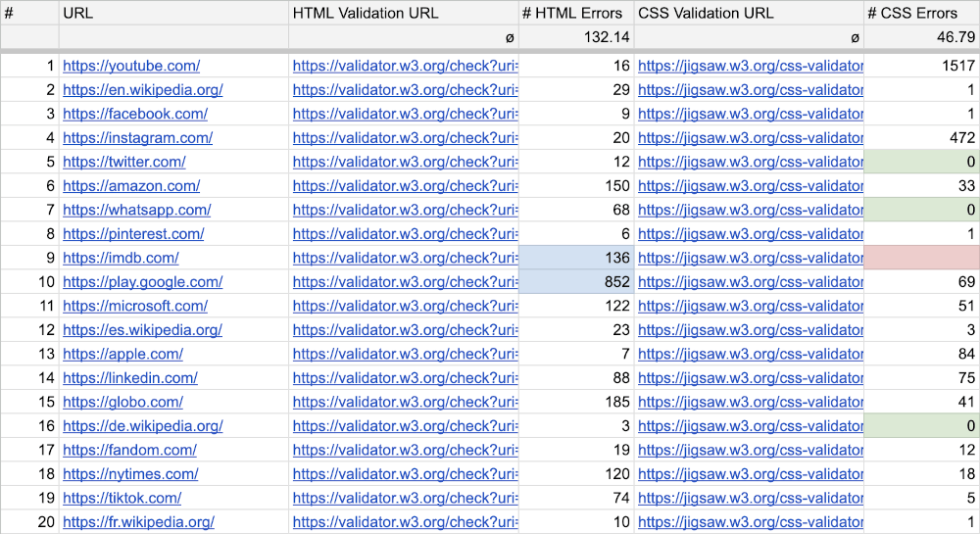
Task: Select the HTML errors cell 185
Action: point(576,403)
